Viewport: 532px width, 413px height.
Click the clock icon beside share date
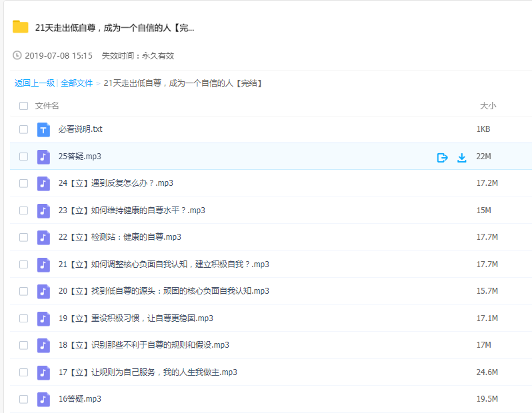17,55
